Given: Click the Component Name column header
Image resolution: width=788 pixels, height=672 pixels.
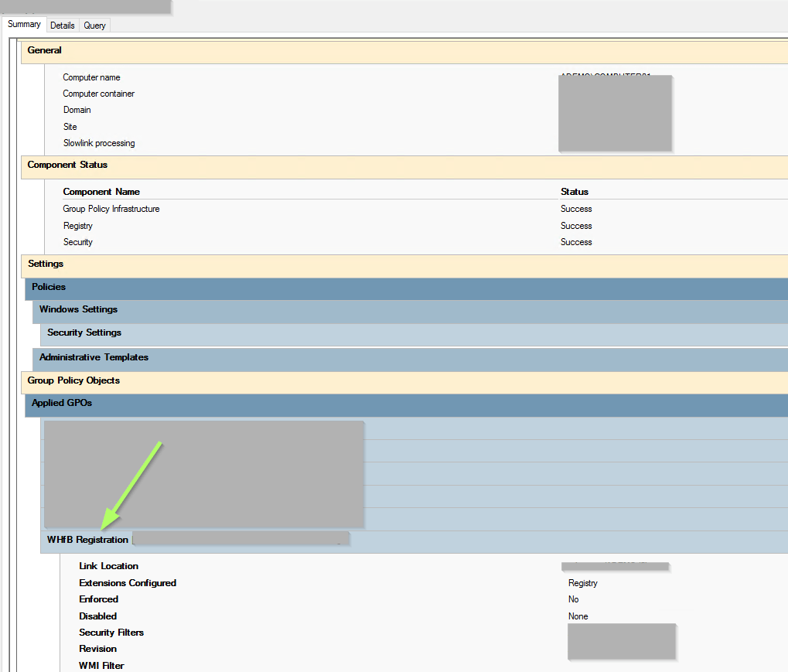Looking at the screenshot, I should [x=101, y=192].
